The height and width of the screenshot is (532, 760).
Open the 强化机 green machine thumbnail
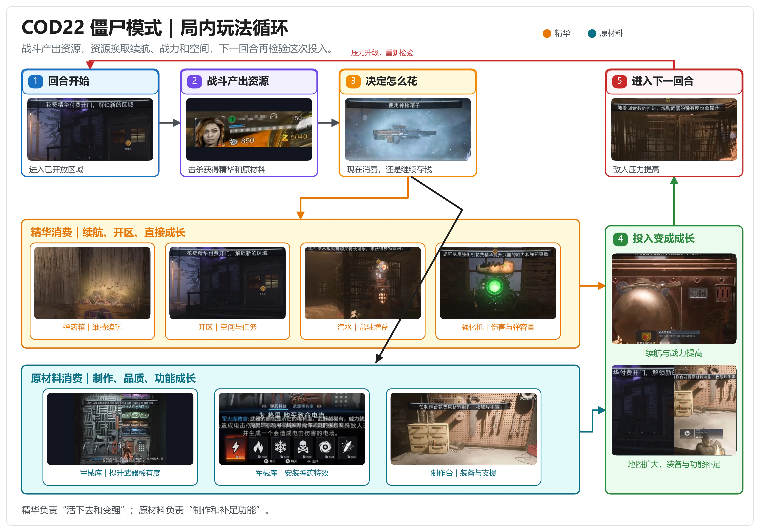click(498, 283)
